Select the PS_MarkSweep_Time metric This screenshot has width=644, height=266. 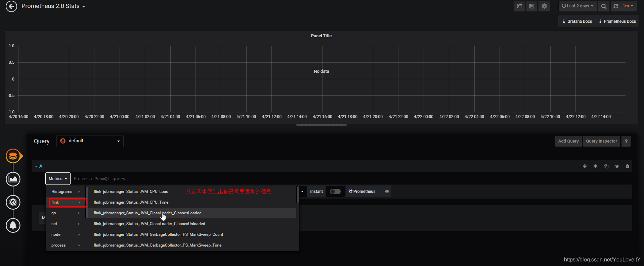192,245
